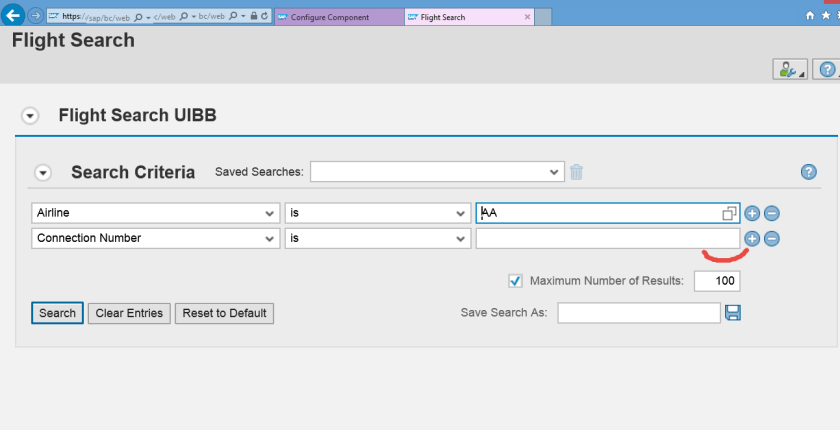Click the Search button
The width and height of the screenshot is (840, 430).
[57, 313]
